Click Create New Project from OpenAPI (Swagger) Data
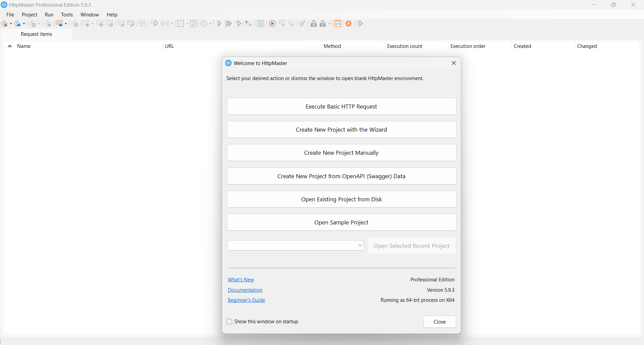Viewport: 644px width, 345px height. coord(341,176)
